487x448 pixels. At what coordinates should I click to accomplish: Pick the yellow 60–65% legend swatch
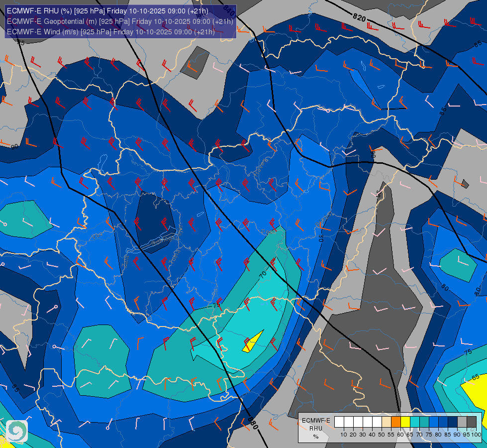tap(405, 422)
